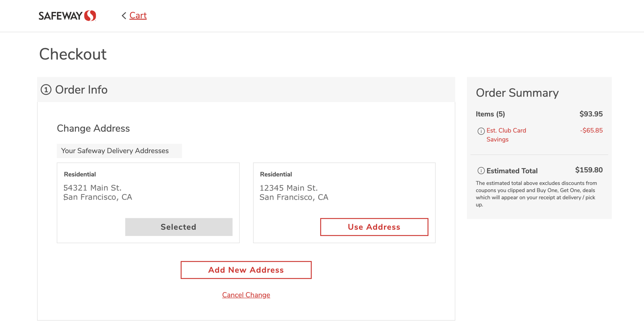Return to Cart via the link
Screen dimensions: 644x330
138,15
